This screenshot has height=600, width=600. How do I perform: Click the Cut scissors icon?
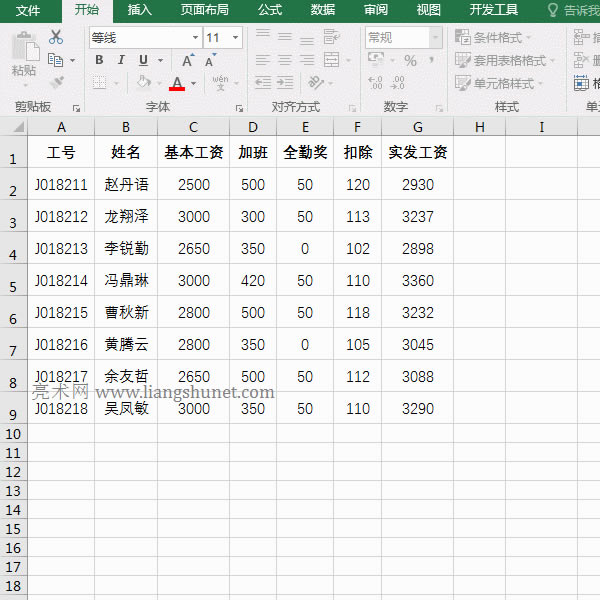tap(55, 37)
